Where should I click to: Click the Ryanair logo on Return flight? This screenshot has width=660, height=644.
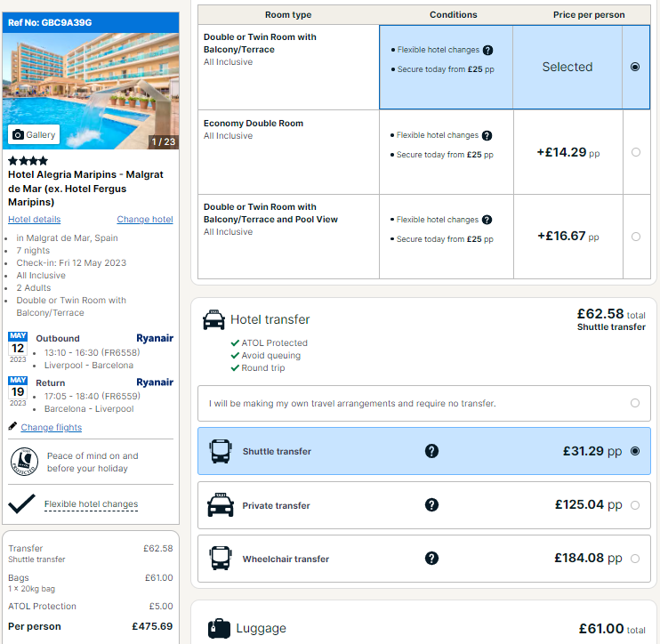point(155,382)
